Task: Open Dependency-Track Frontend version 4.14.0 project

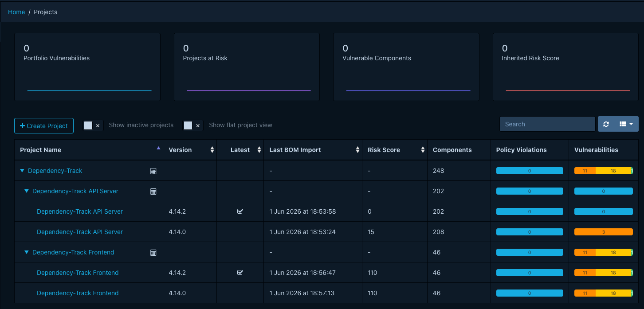Action: [x=78, y=293]
